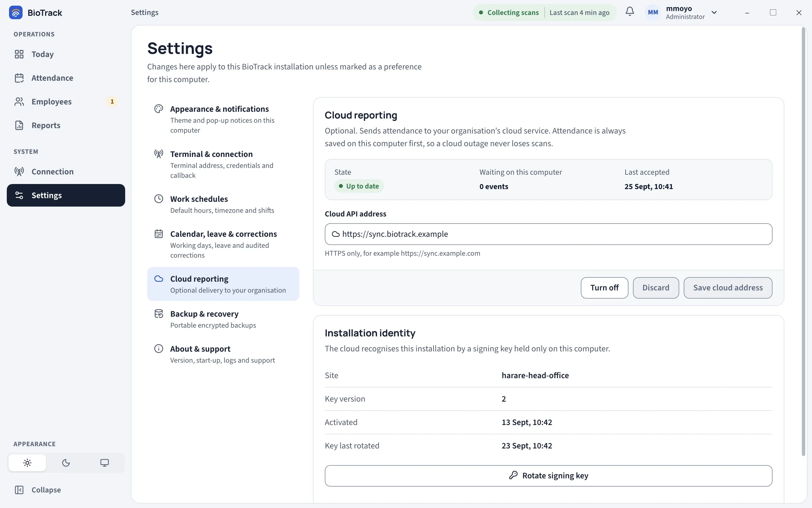Click the MM user avatar
Image resolution: width=812 pixels, height=508 pixels.
[x=653, y=12]
